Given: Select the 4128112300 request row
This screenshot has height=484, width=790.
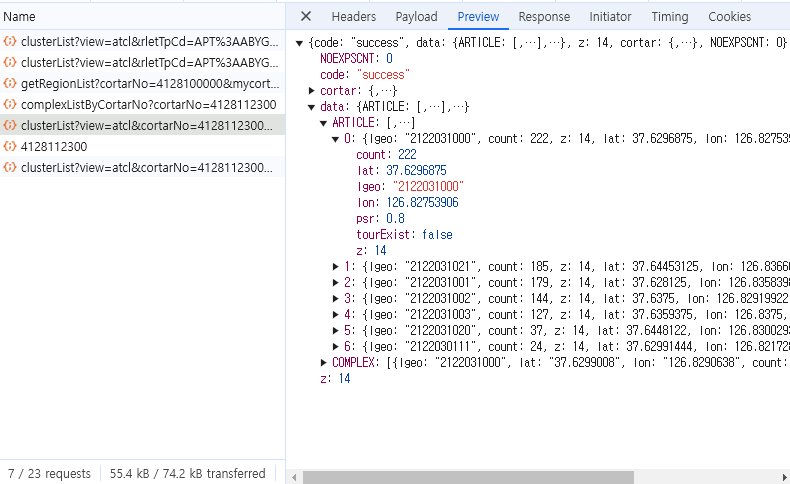Looking at the screenshot, I should [143, 147].
